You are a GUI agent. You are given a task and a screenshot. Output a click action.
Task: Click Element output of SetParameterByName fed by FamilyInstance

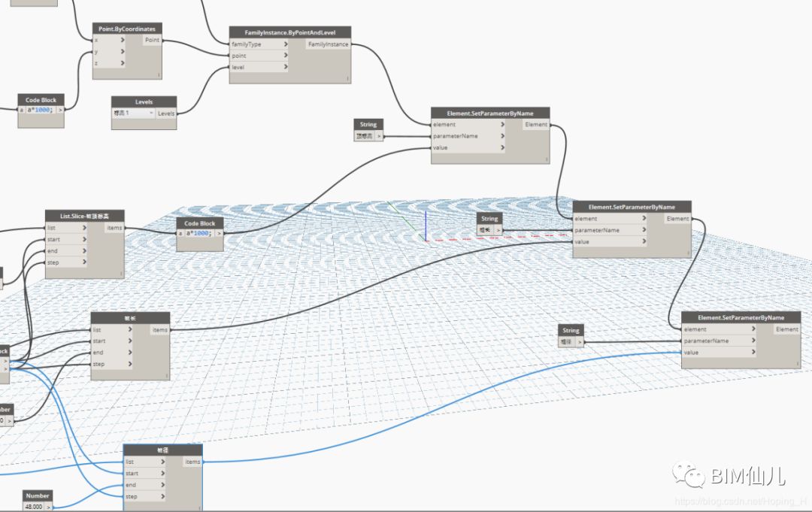coord(536,124)
